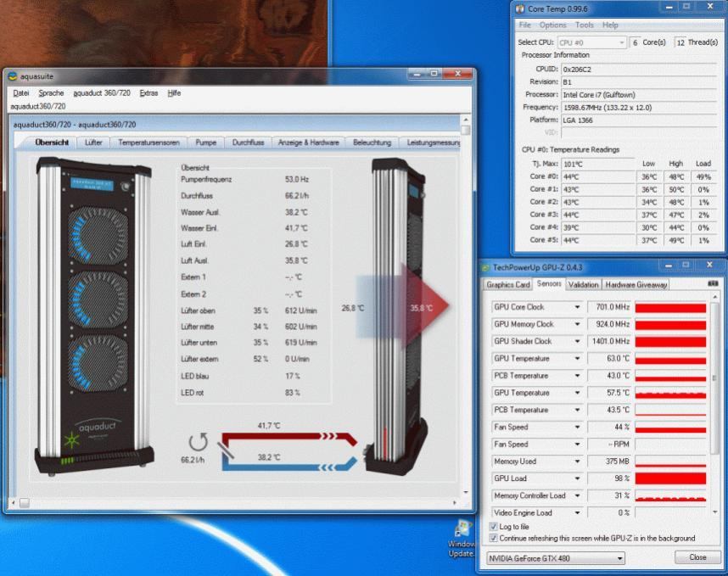This screenshot has height=576, width=728.
Task: Open the aquaduct 360/720 menu
Action: (x=102, y=92)
